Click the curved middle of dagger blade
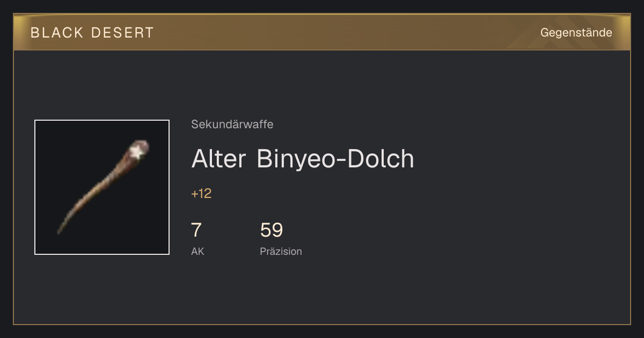The height and width of the screenshot is (338, 644). [94, 194]
